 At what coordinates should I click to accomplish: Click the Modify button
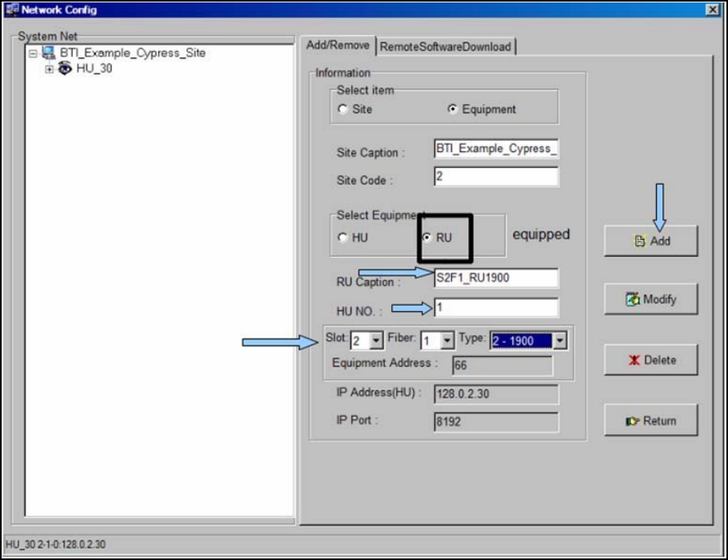point(651,299)
